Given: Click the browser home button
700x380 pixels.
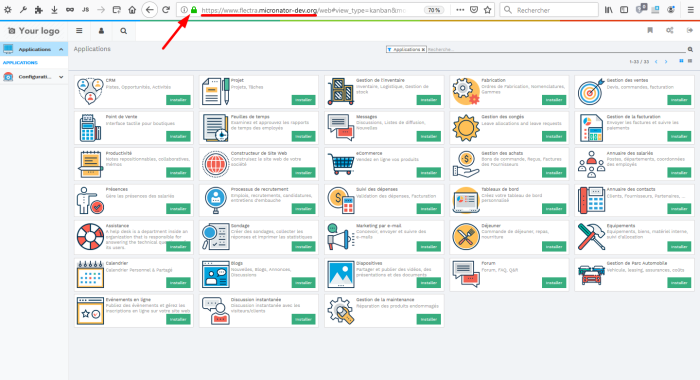Looking at the screenshot, I should [132, 10].
